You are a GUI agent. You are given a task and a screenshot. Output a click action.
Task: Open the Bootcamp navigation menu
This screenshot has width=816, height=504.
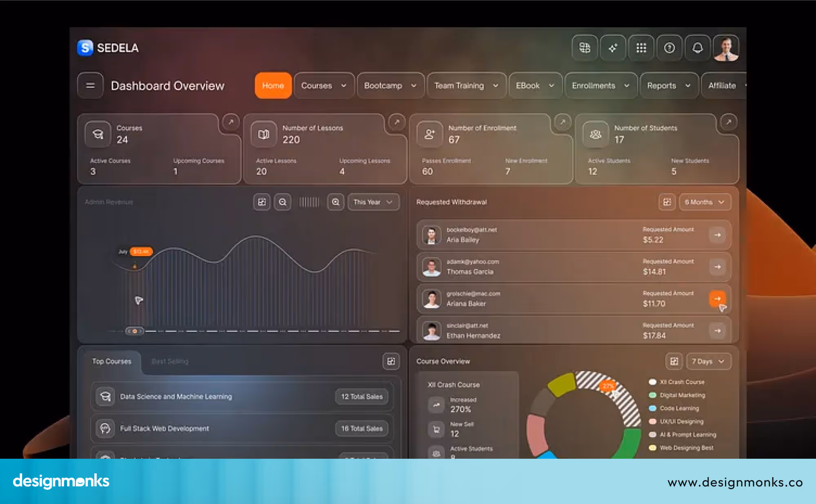pos(390,86)
